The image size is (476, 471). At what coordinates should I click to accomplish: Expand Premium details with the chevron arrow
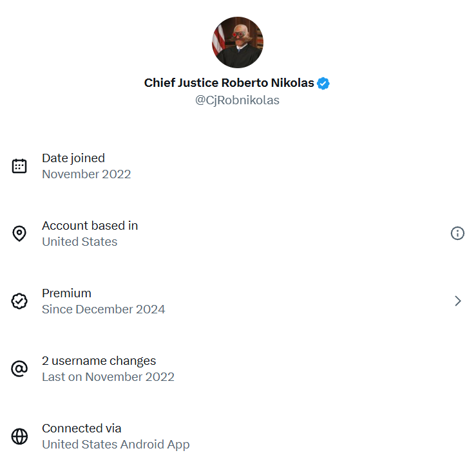coord(458,301)
